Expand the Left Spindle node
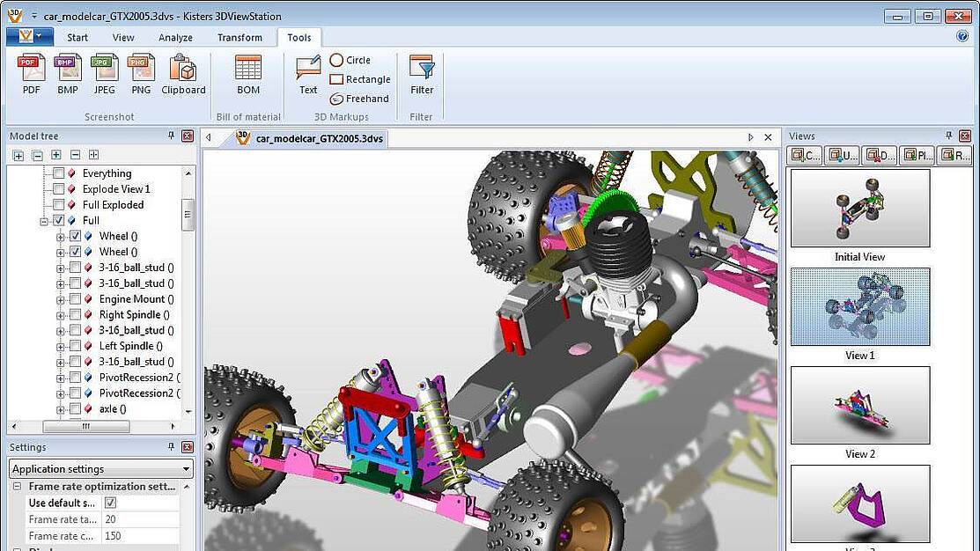 (60, 347)
